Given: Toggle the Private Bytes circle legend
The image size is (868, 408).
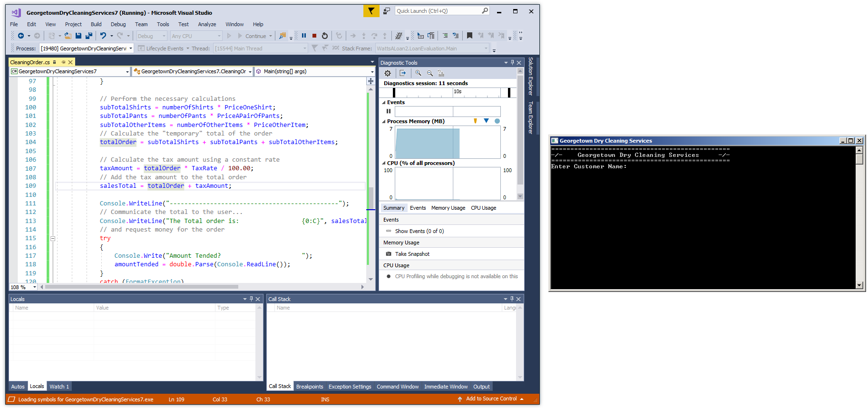Looking at the screenshot, I should pos(497,121).
